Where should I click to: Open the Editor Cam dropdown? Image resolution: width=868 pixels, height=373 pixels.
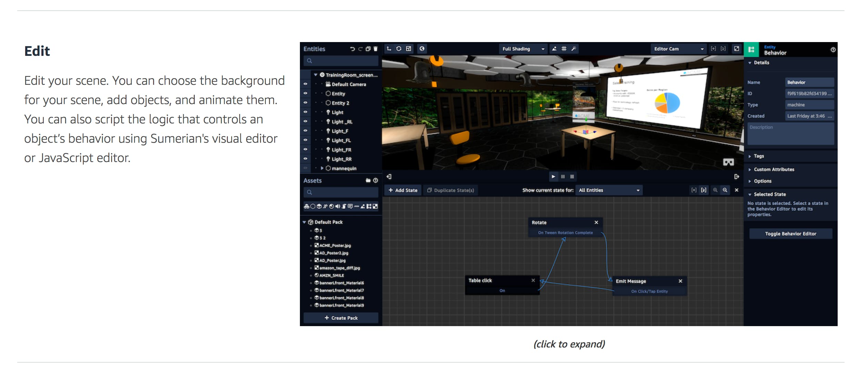coord(678,49)
